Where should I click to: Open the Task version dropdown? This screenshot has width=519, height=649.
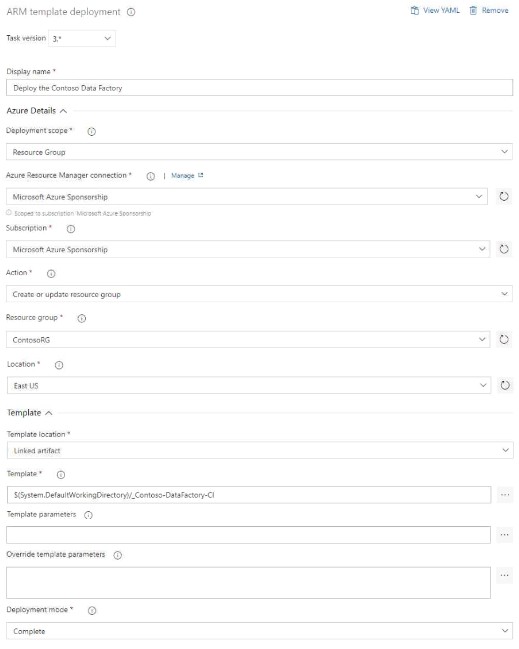tap(82, 38)
